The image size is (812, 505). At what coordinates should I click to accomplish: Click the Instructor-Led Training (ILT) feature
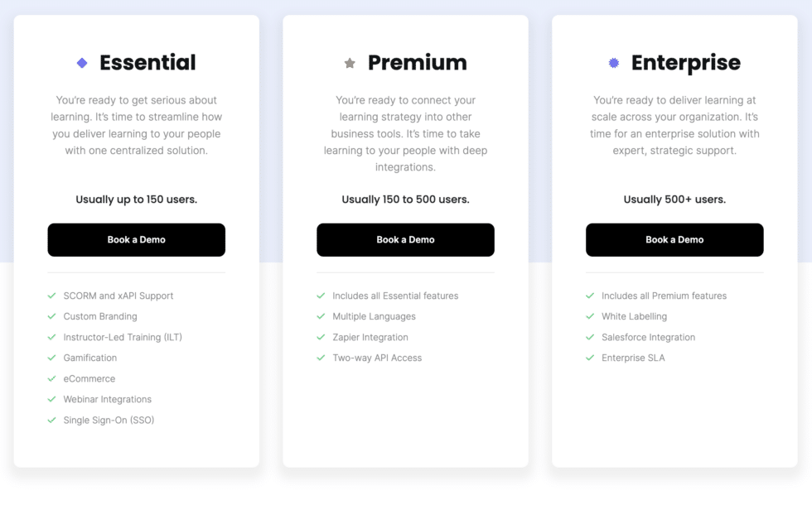tap(123, 337)
